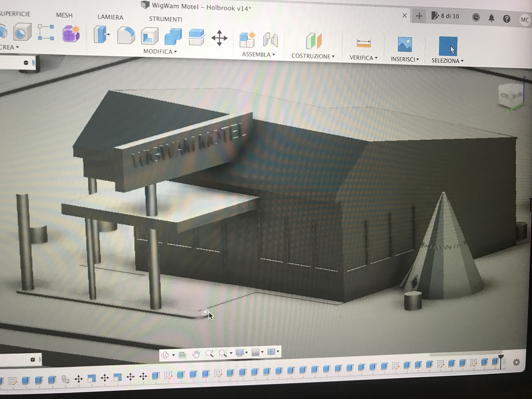Open the ASSEMBLA dropdown menu
The image size is (532, 399).
259,54
